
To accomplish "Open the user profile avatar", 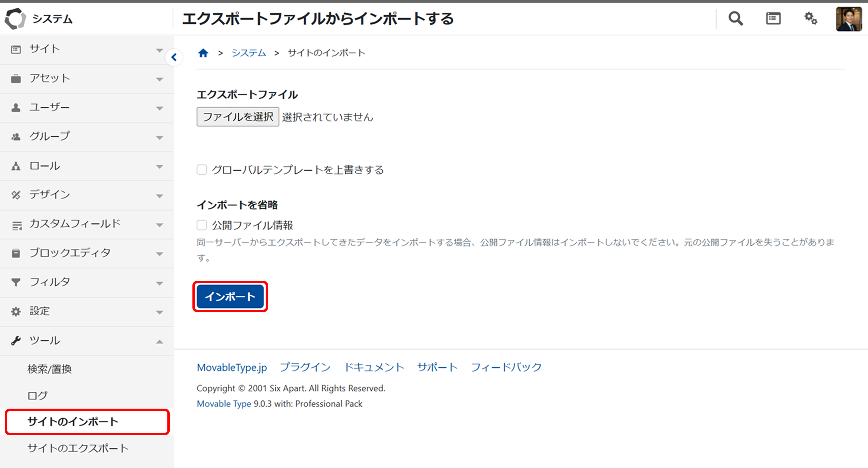I will 849,19.
